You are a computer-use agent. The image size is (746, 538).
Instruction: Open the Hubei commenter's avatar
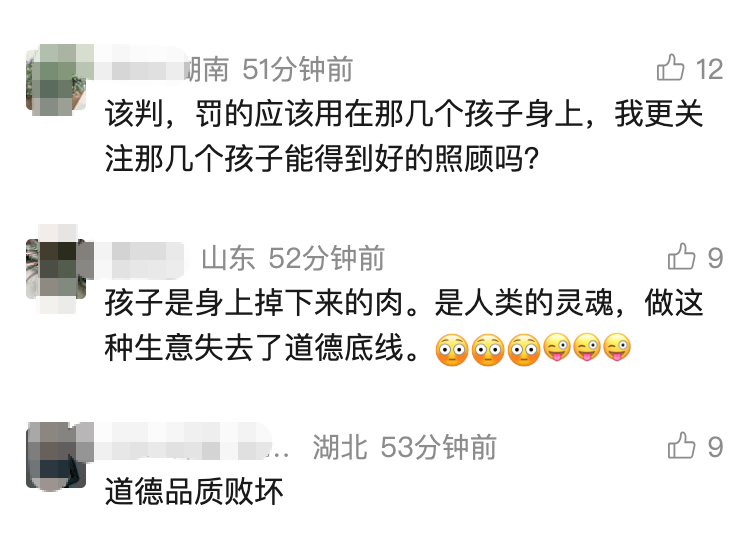click(x=56, y=456)
